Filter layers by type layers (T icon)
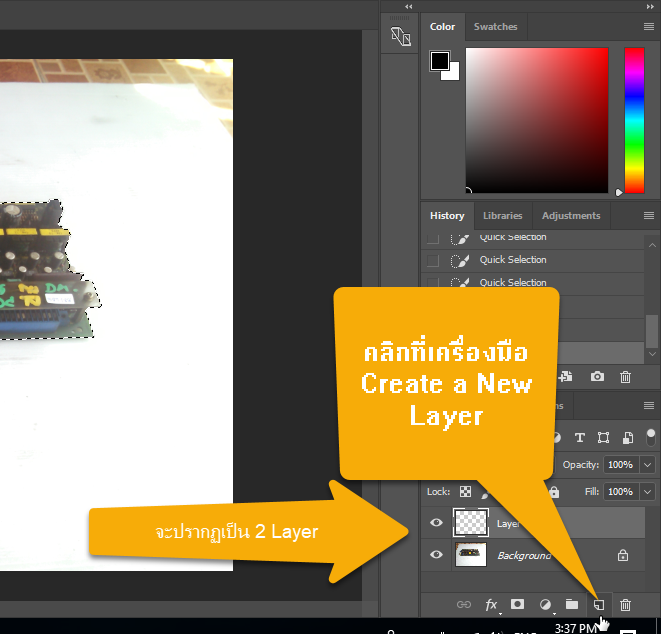Image resolution: width=661 pixels, height=634 pixels. pos(580,438)
